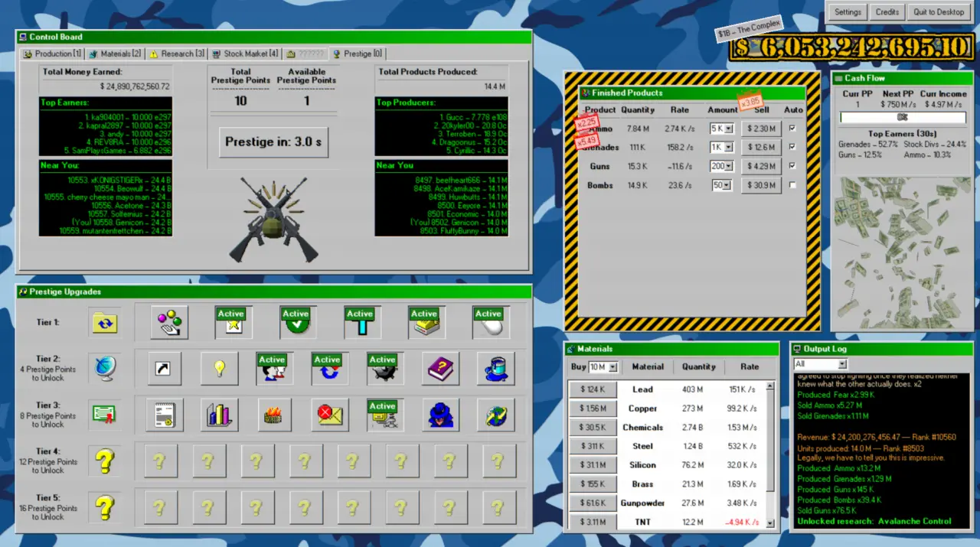The image size is (980, 547).
Task: Choose the bar chart upgrade in Tier 3
Action: pyautogui.click(x=220, y=415)
